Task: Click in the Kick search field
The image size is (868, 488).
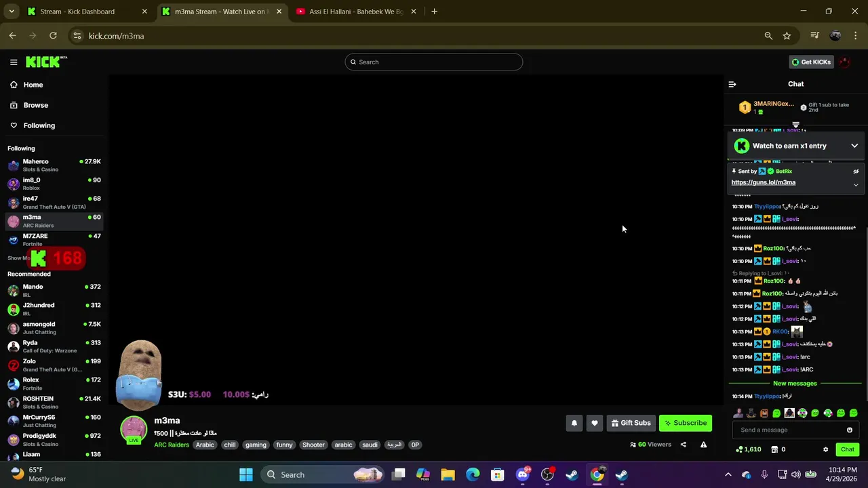Action: click(x=434, y=62)
